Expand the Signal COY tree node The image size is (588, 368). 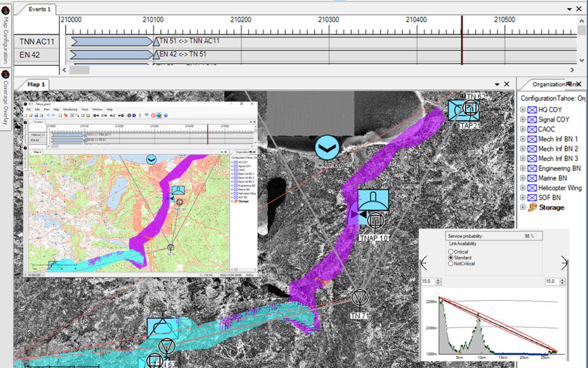coord(523,119)
